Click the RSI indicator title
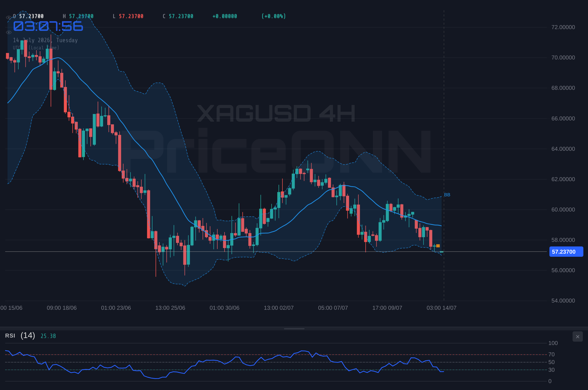588x390 pixels. point(10,336)
